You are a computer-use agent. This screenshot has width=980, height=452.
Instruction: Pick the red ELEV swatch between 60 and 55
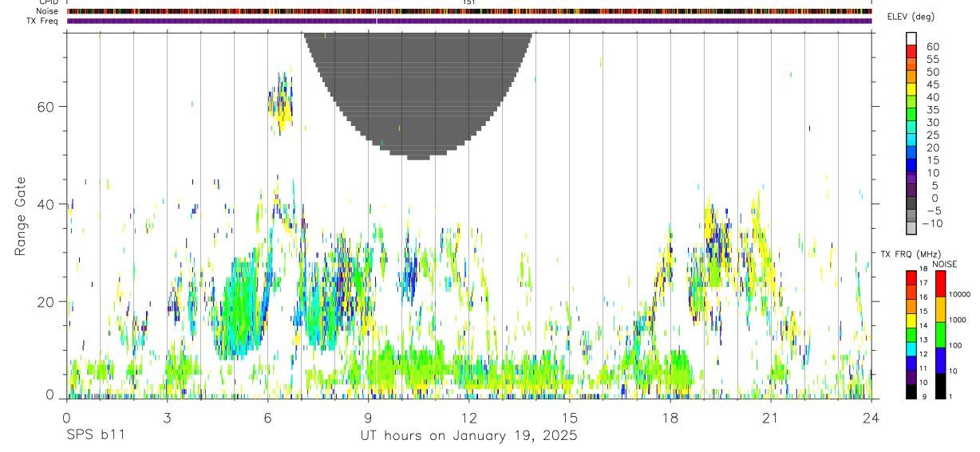(x=911, y=52)
